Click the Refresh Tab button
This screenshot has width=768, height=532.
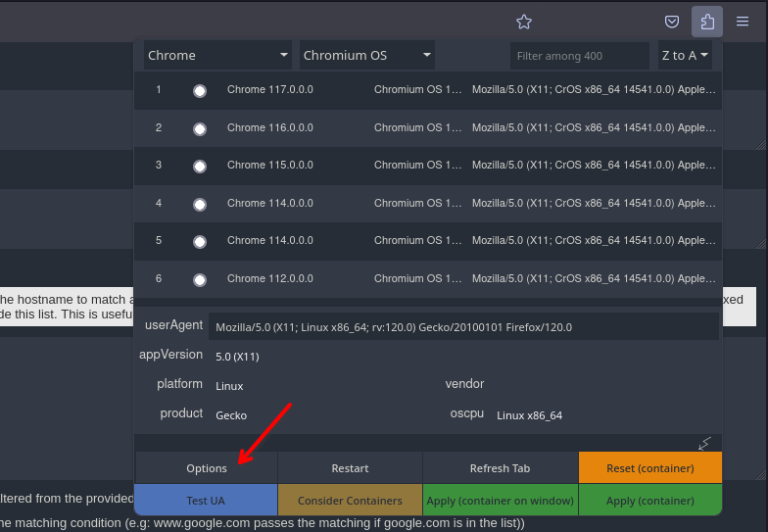click(x=500, y=468)
